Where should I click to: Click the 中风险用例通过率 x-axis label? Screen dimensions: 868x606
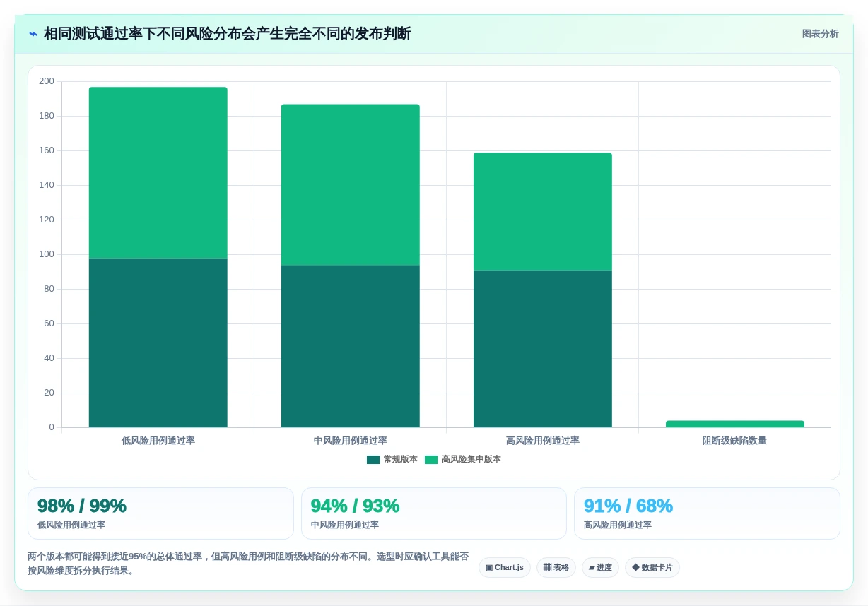(x=351, y=441)
